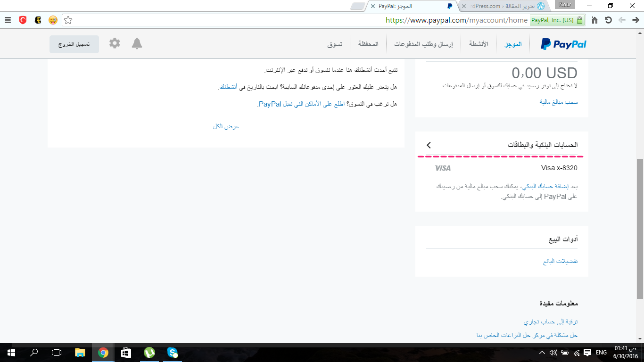Click عرض الكل to view all activities
Image resolution: width=644 pixels, height=362 pixels.
(x=226, y=126)
